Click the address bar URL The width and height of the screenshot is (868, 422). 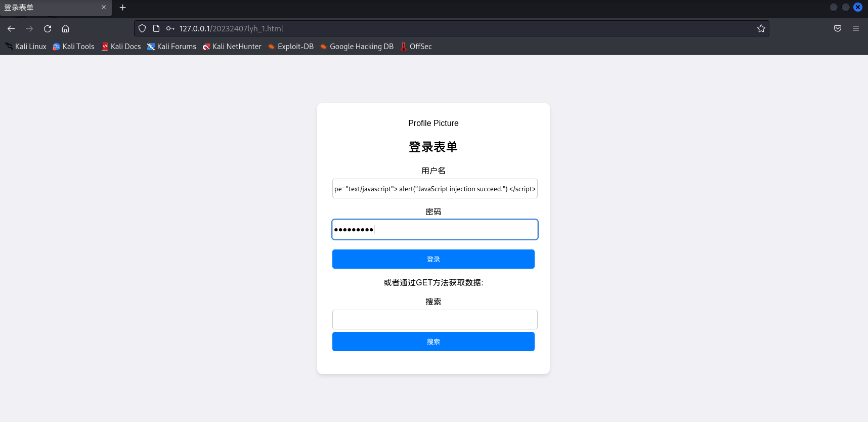231,29
